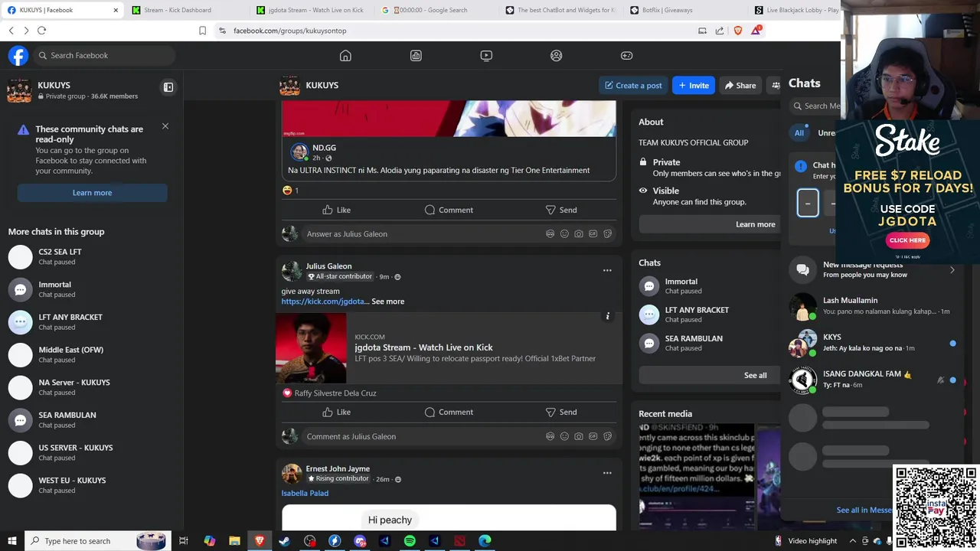This screenshot has width=980, height=551.
Task: Select the All filter in Chats
Action: (799, 133)
